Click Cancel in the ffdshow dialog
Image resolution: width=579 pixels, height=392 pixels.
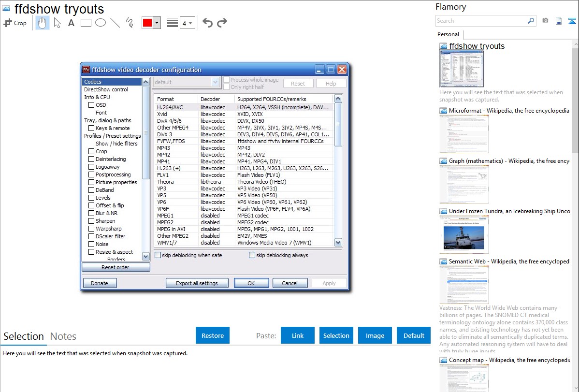pos(289,283)
